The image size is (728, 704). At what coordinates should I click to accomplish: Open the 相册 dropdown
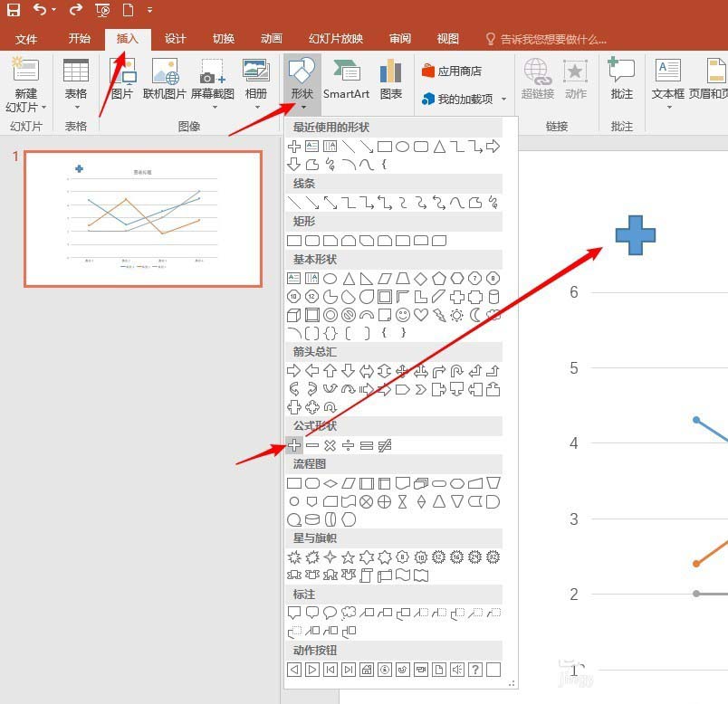click(257, 107)
